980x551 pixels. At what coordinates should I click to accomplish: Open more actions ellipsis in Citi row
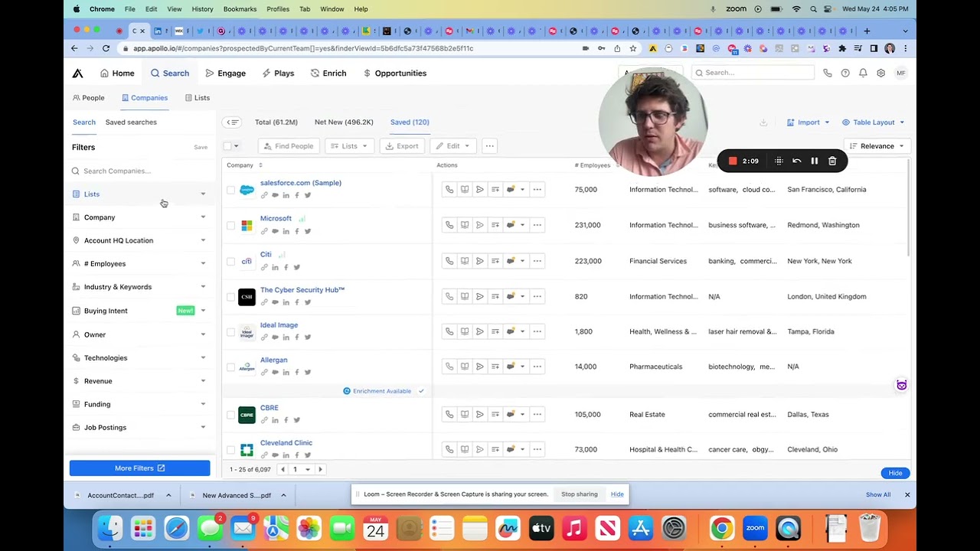coord(537,261)
